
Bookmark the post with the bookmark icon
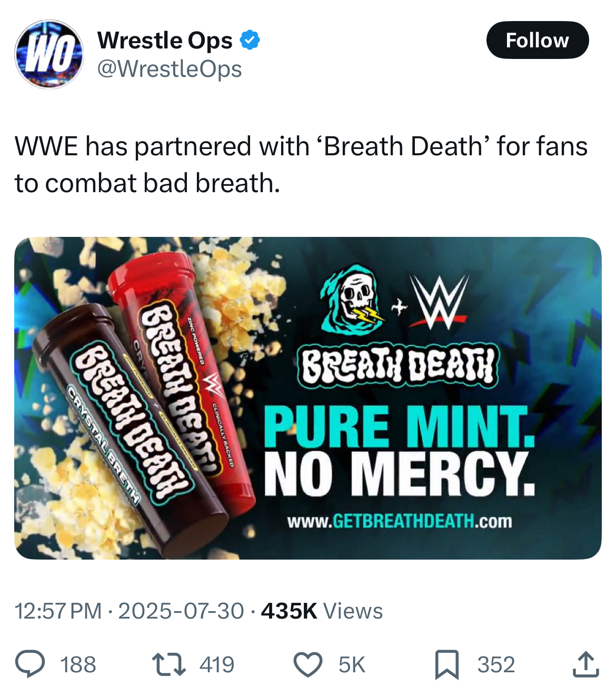447,664
